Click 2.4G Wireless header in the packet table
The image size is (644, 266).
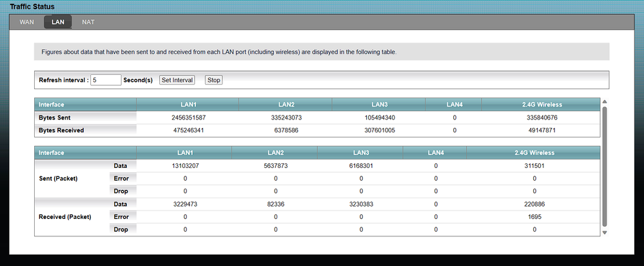(x=535, y=153)
